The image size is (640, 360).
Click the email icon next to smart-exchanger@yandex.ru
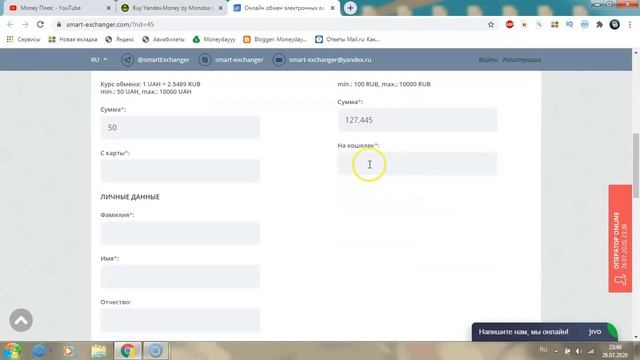pyautogui.click(x=279, y=60)
